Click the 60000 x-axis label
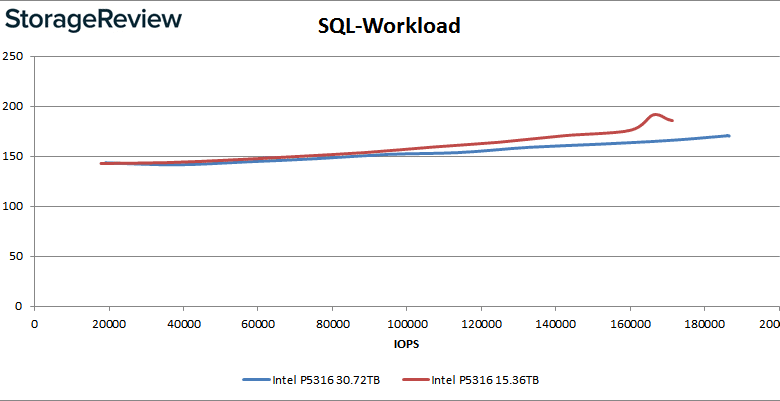The image size is (780, 401). click(258, 324)
